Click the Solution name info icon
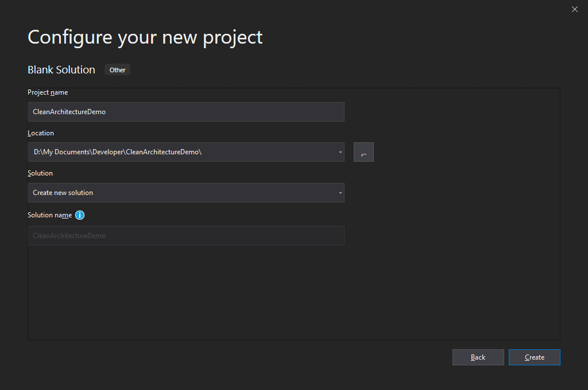Screen dimensions: 588x390 pos(80,215)
